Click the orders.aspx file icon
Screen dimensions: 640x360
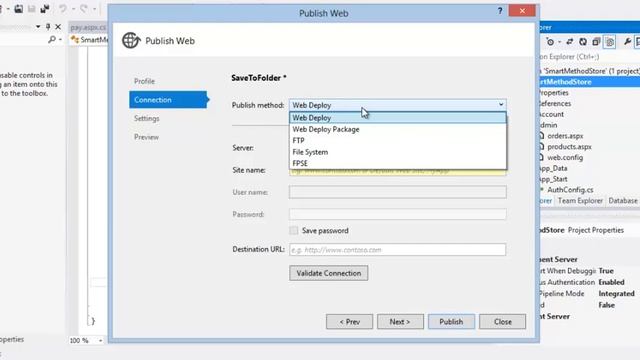pyautogui.click(x=542, y=136)
